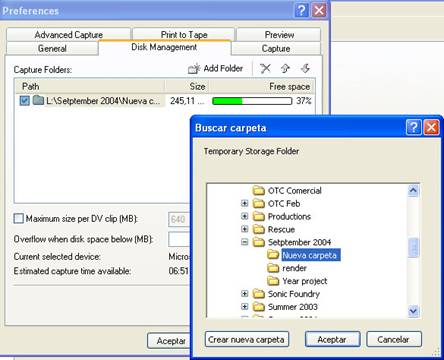The height and width of the screenshot is (360, 444).
Task: Remove selected capture folder with X icon
Action: pos(265,69)
